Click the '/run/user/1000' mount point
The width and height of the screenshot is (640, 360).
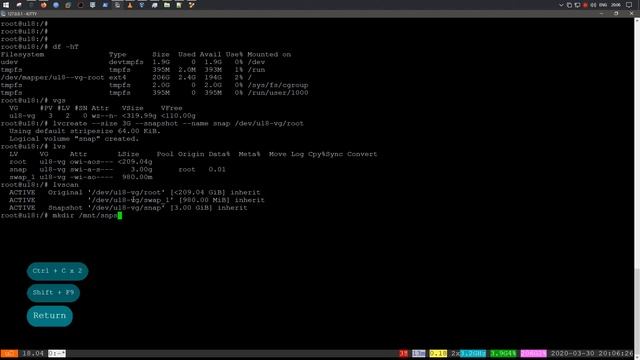278,93
